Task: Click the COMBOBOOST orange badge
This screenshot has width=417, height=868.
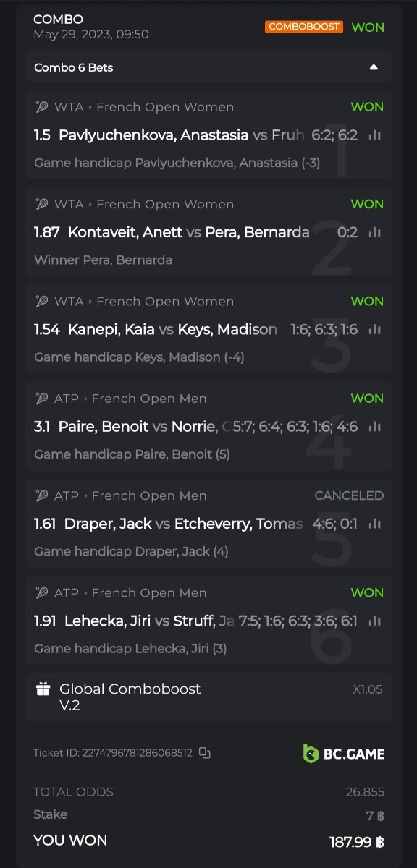Action: click(x=304, y=27)
